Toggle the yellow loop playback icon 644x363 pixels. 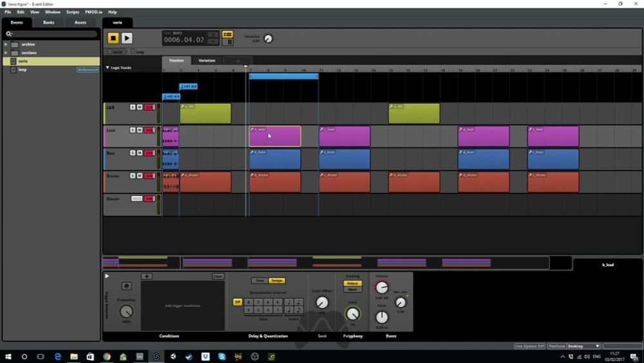(227, 34)
